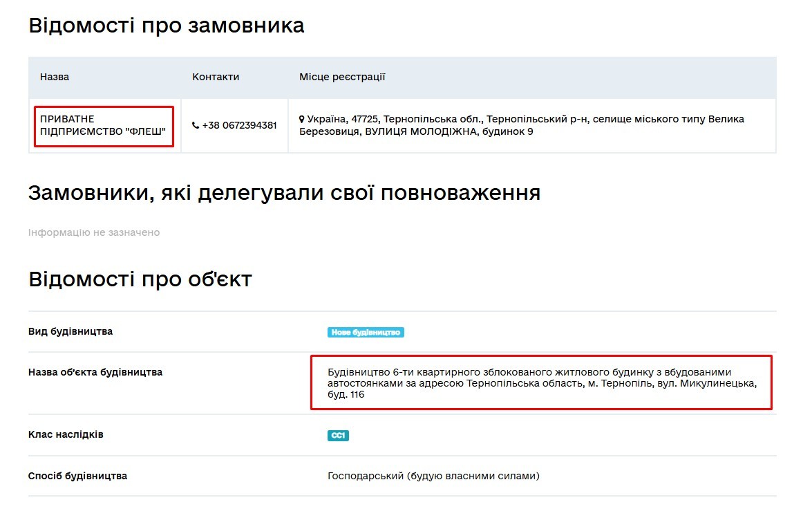Click the object description 'Будівництво 6-ти квартирного...'
Screen dimensions: 812x518
click(x=542, y=383)
